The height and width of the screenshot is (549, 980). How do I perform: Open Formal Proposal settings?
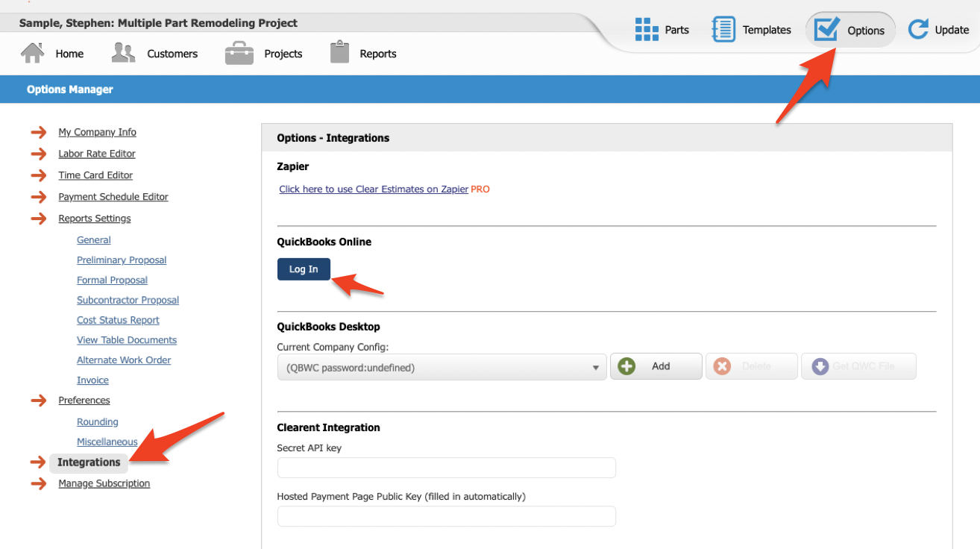(112, 280)
